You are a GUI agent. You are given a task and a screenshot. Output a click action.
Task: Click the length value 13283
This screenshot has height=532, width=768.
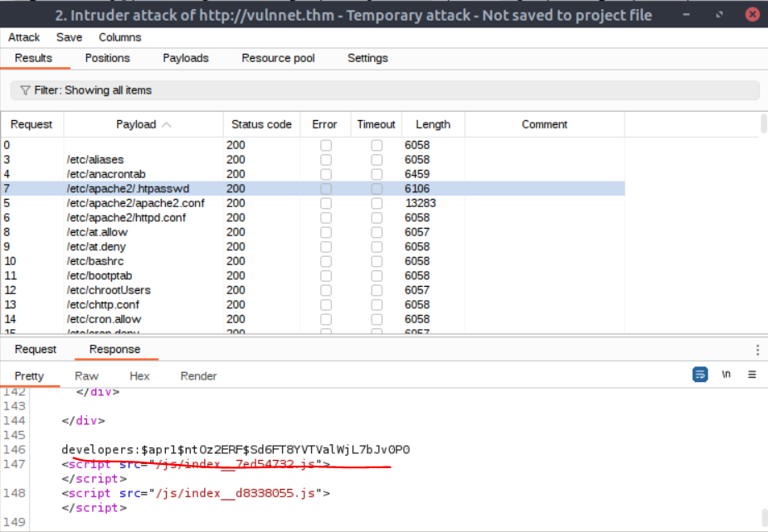(420, 204)
